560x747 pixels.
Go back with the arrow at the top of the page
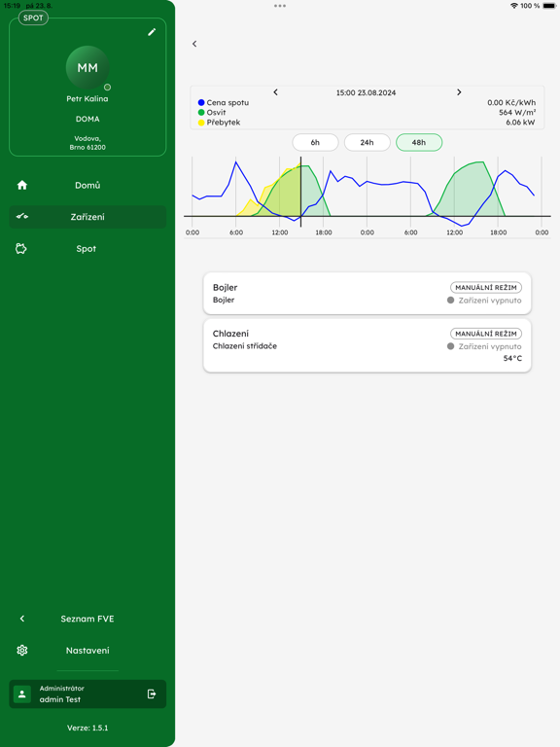[x=194, y=44]
